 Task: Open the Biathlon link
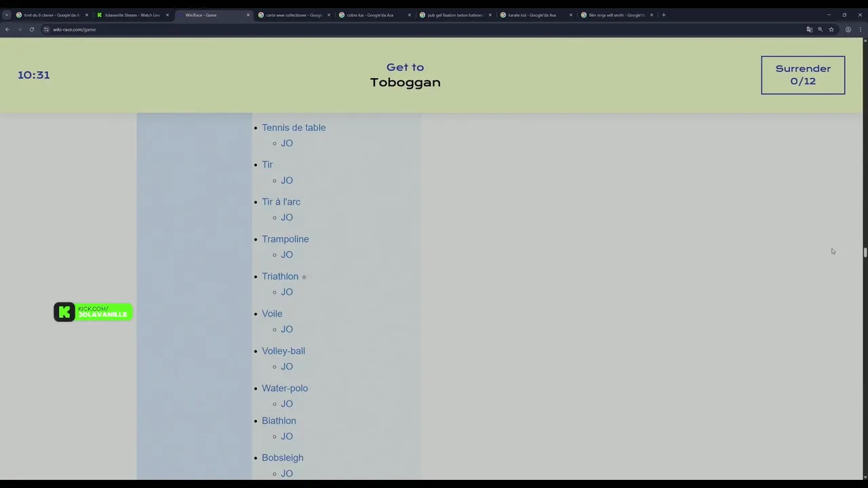click(x=279, y=421)
